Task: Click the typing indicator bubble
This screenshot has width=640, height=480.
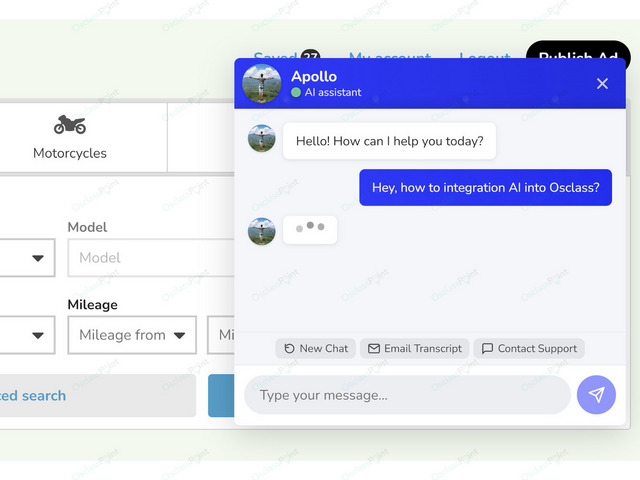Action: pyautogui.click(x=310, y=230)
